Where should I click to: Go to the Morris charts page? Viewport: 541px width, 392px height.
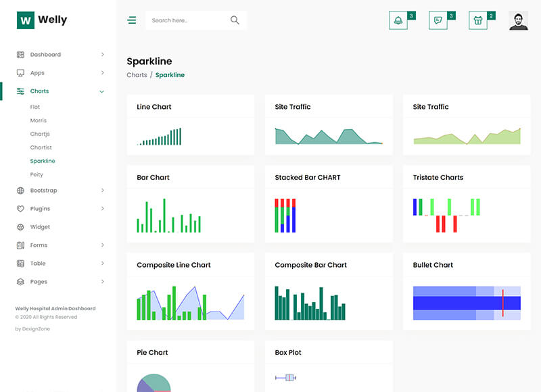click(39, 120)
